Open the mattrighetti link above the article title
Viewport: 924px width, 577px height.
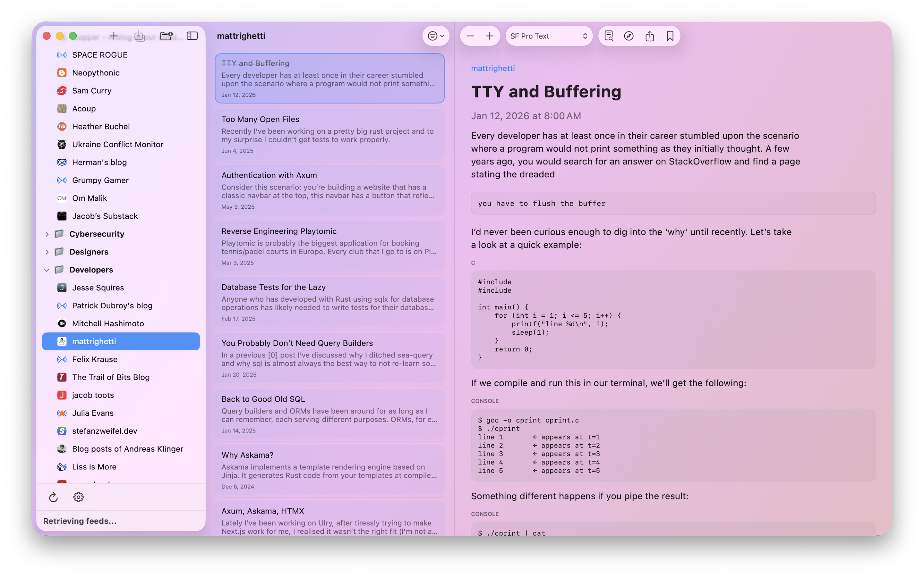pyautogui.click(x=492, y=68)
